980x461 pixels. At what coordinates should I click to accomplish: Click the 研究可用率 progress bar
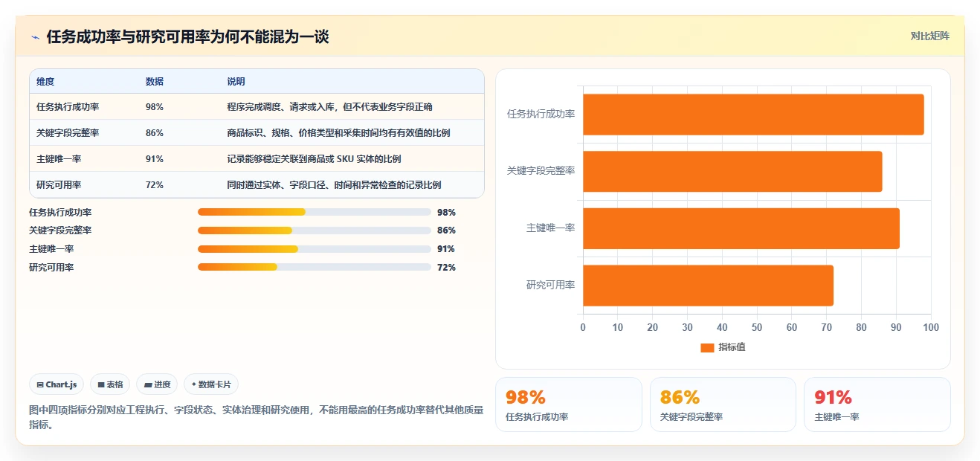tap(315, 267)
